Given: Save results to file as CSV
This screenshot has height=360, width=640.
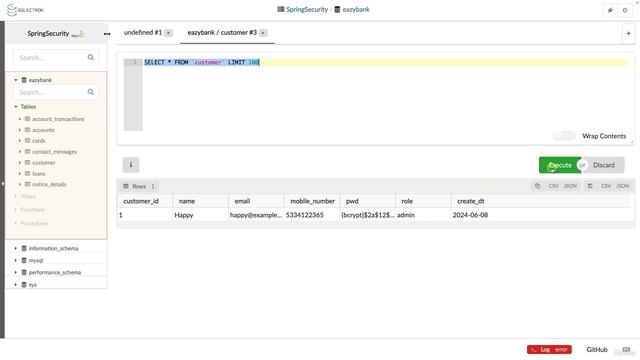Looking at the screenshot, I should pos(606,186).
